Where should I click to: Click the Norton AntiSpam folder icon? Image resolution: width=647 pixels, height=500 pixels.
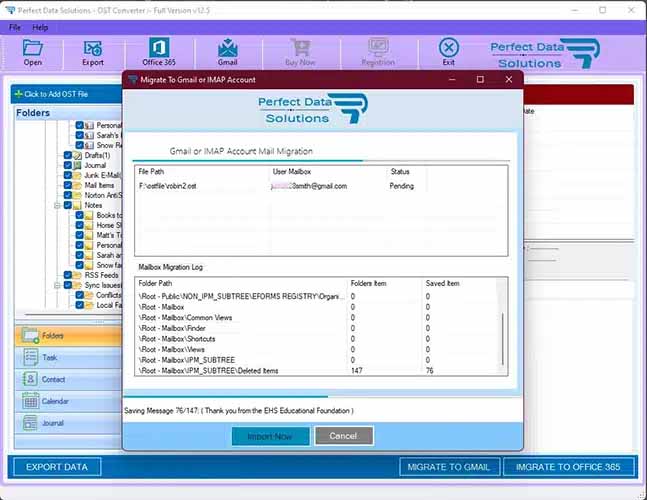(78, 195)
